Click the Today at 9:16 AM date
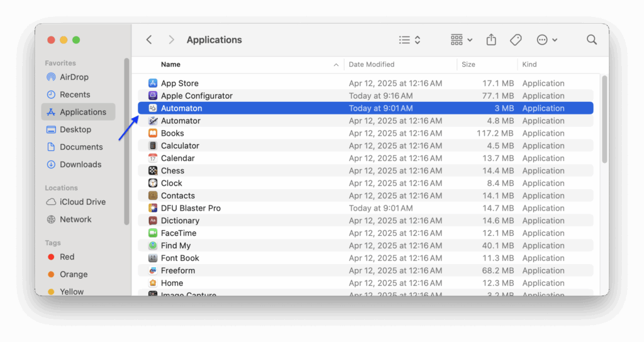Viewport: 644px width, 342px height. click(x=380, y=96)
